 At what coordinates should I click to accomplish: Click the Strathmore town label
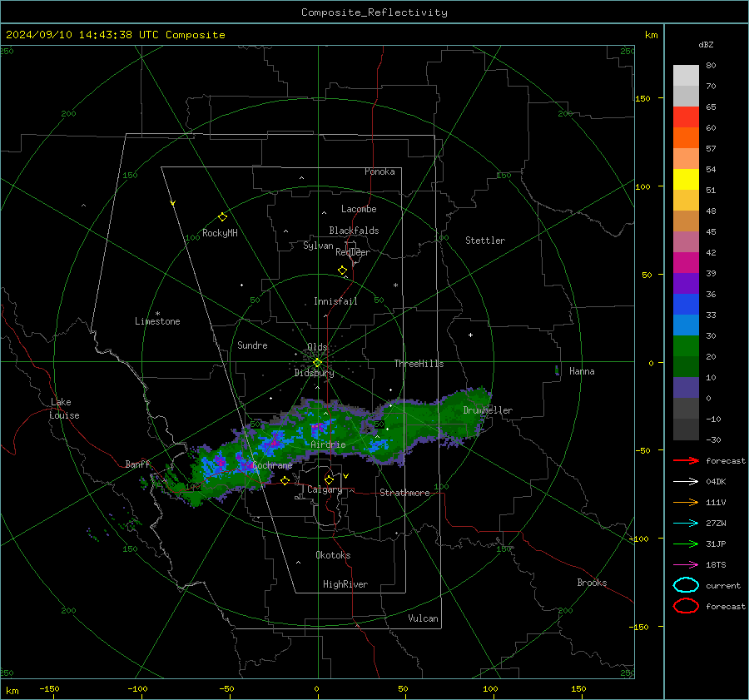click(x=404, y=493)
